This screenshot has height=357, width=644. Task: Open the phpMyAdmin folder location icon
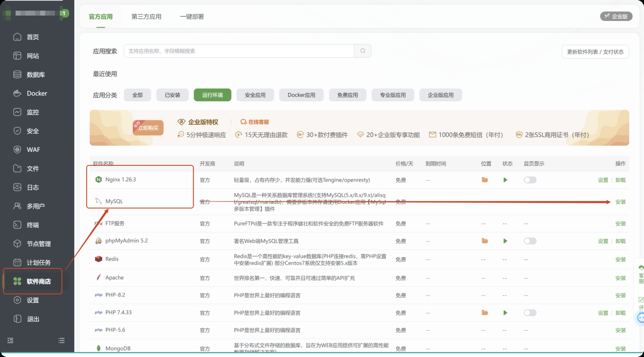click(485, 241)
